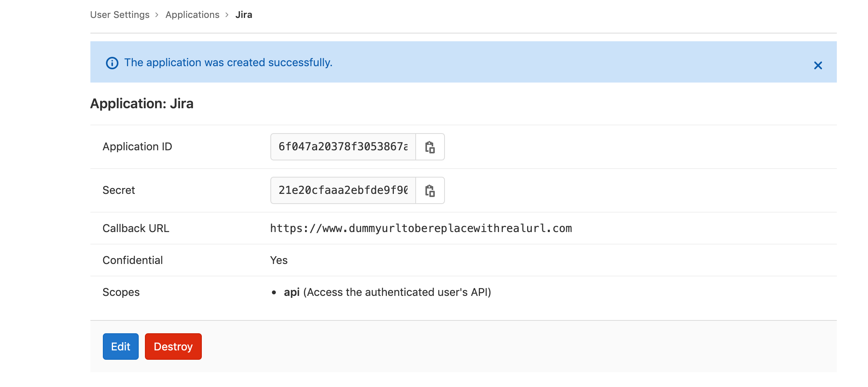The height and width of the screenshot is (387, 868).
Task: Click the chevron after User Settings
Action: click(157, 15)
